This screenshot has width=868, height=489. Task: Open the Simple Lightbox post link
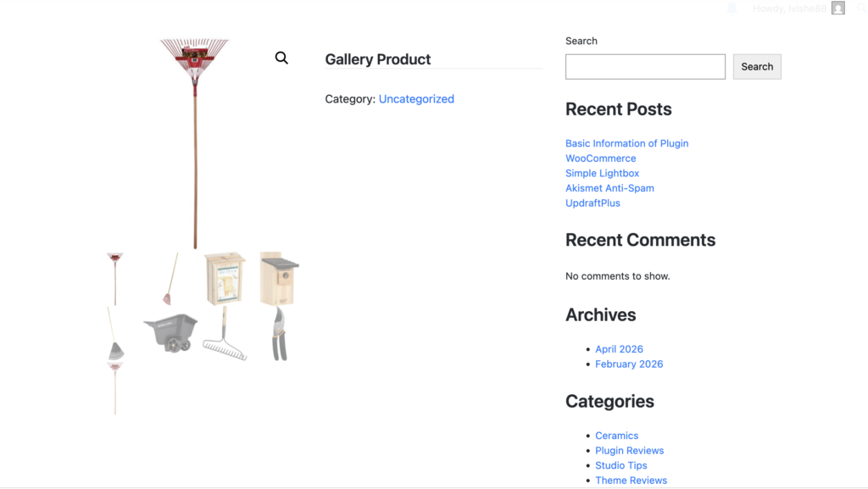point(602,173)
